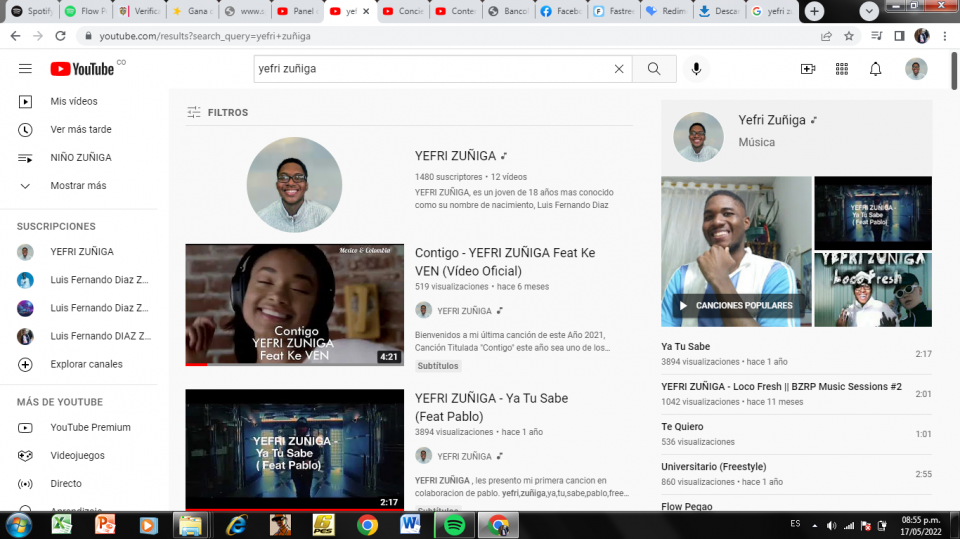Open the NIÑO ZUÑIGA playlist
Viewport: 960px width, 539px height.
(80, 157)
